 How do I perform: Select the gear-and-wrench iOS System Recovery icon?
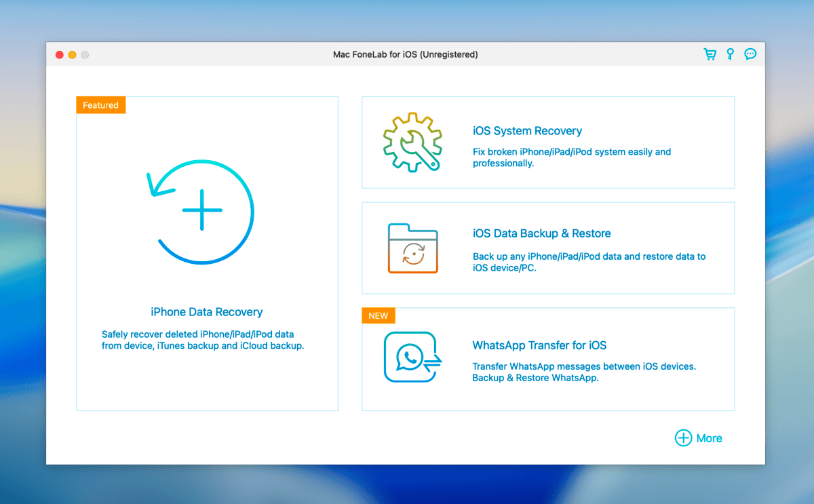[x=412, y=142]
